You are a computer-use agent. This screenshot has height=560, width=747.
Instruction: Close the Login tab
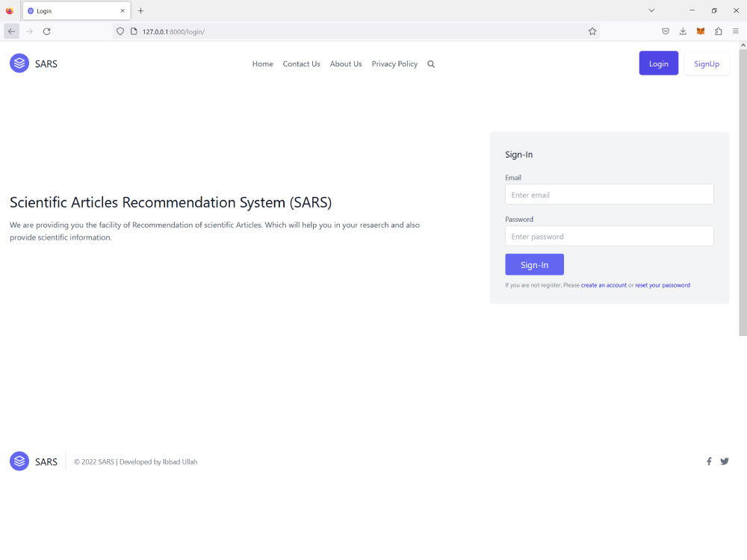click(123, 10)
